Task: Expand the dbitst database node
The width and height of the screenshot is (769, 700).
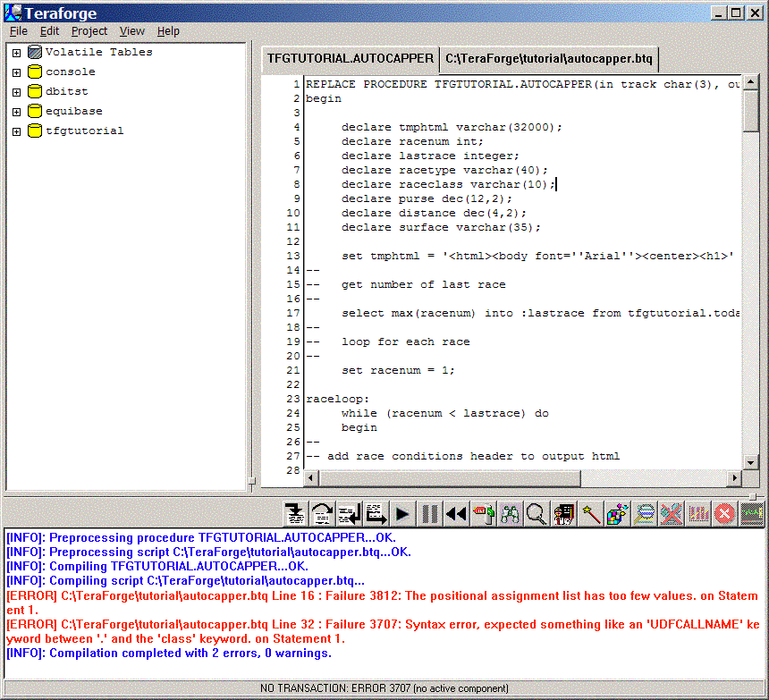Action: [x=17, y=92]
